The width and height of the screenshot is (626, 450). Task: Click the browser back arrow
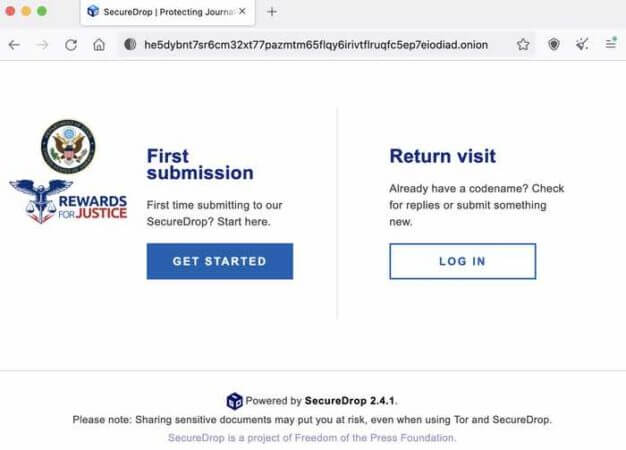14,45
